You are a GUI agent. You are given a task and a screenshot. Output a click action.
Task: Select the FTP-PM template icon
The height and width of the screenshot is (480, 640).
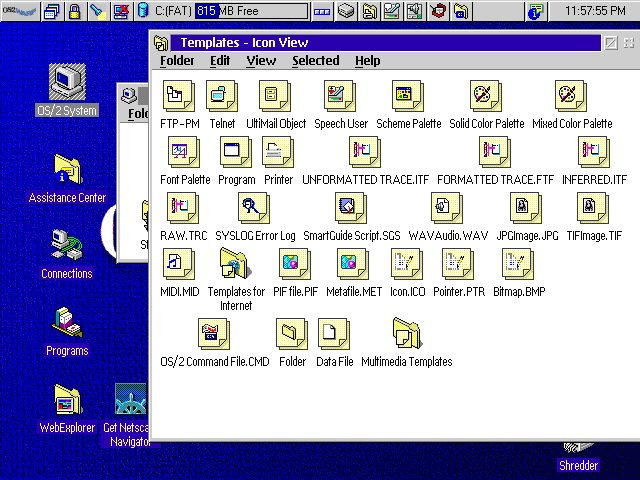179,96
